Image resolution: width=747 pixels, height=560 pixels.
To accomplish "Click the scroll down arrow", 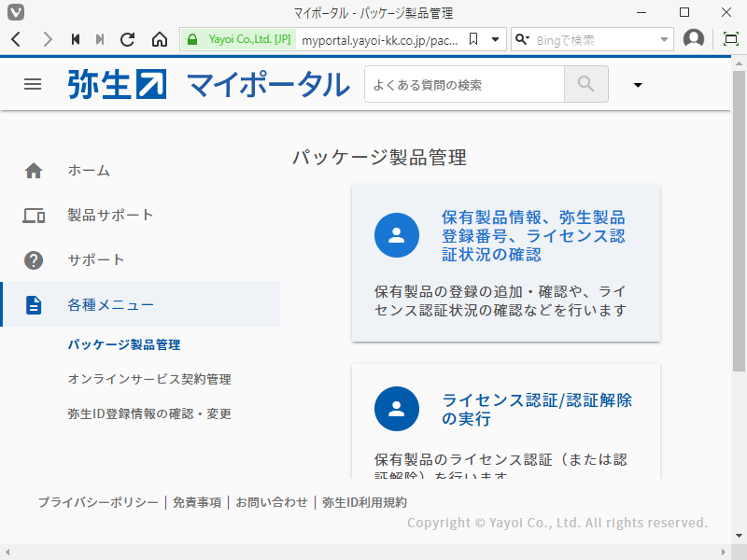I will pos(739,535).
